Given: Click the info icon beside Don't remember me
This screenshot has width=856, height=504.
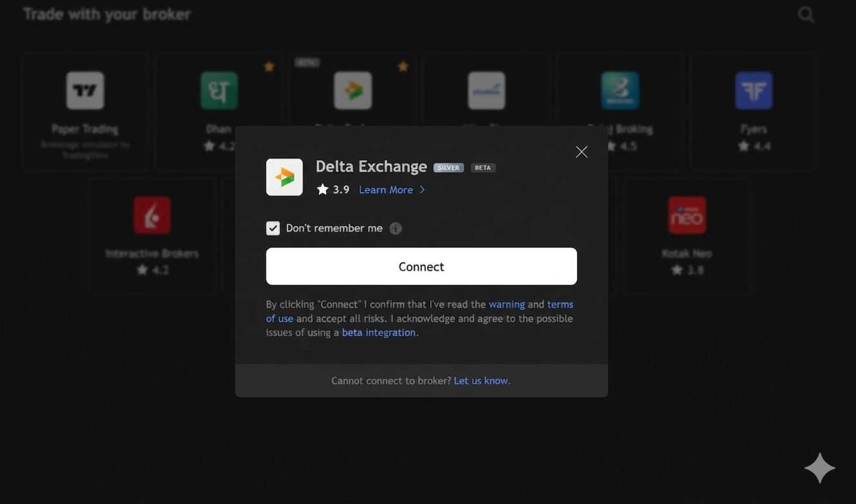Looking at the screenshot, I should [396, 228].
